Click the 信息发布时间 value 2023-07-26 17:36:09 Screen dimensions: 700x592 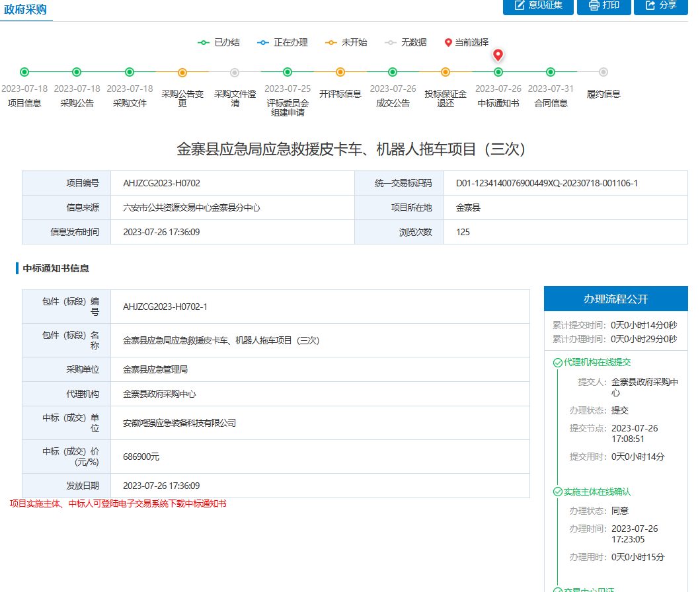point(161,233)
